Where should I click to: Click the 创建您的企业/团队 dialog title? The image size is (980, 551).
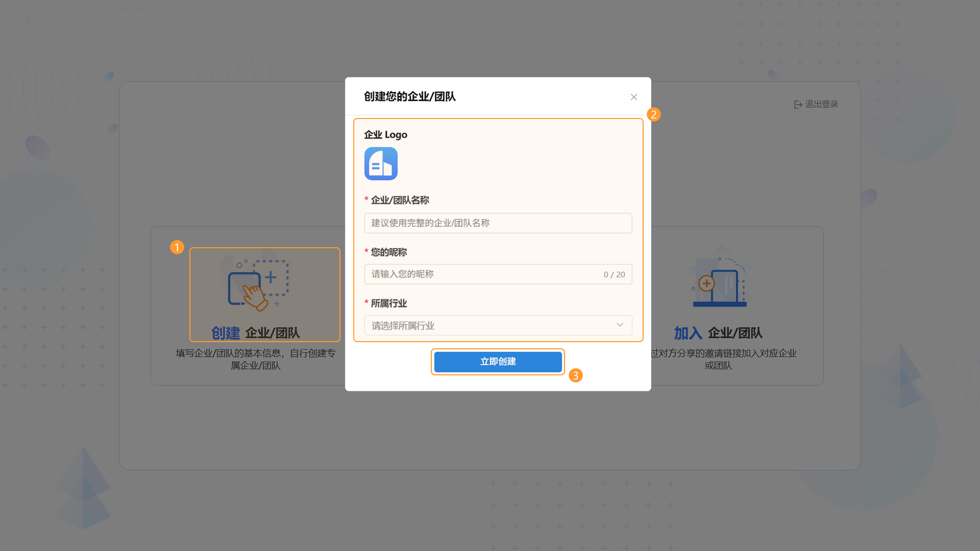click(410, 97)
